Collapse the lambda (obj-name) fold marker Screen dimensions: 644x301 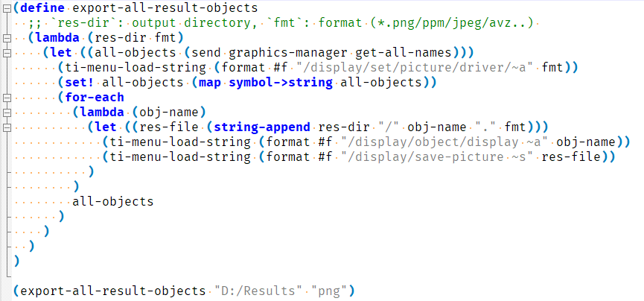click(7, 113)
